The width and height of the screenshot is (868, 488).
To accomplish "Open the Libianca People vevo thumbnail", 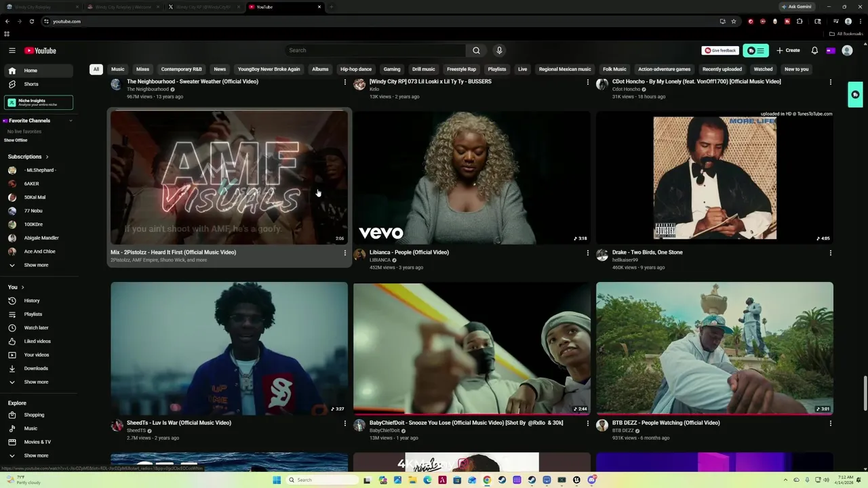I will pos(472,178).
